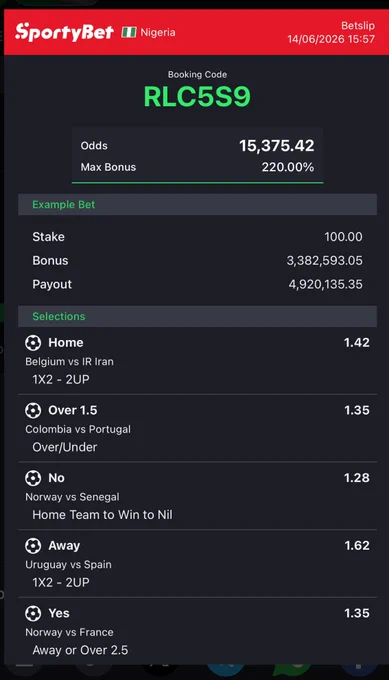Click the Example Bet section header
The image size is (389, 680).
(x=197, y=204)
